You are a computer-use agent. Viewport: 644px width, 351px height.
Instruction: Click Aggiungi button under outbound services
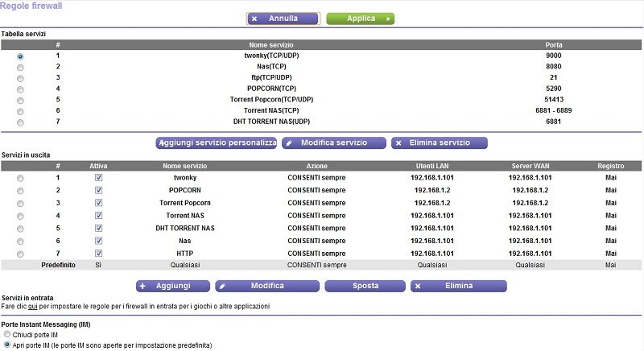tap(172, 286)
